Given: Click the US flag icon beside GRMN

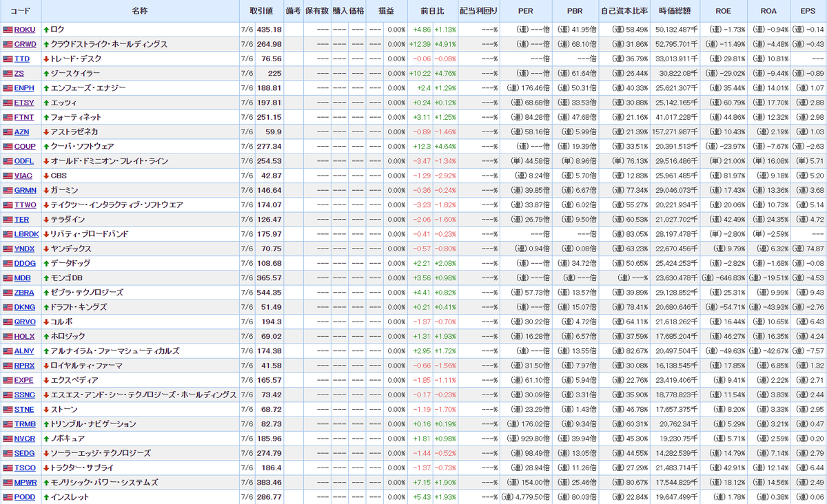Looking at the screenshot, I should [x=8, y=190].
